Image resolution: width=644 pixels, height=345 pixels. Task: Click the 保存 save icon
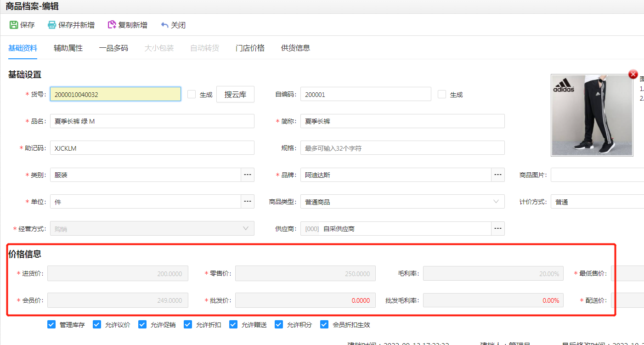point(13,25)
